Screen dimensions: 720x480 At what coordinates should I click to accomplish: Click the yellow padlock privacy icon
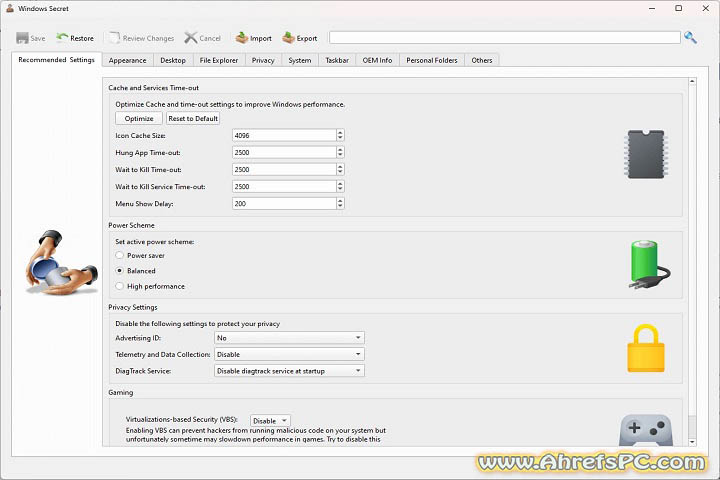point(646,348)
